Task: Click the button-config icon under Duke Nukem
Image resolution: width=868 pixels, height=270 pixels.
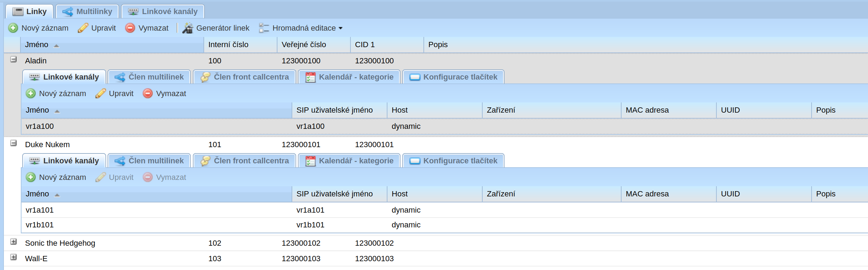Action: pyautogui.click(x=415, y=161)
